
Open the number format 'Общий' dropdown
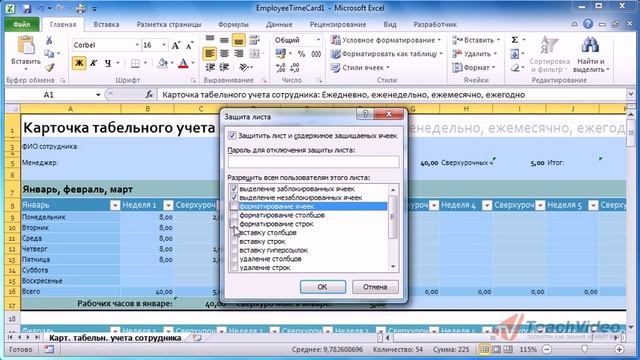(318, 40)
